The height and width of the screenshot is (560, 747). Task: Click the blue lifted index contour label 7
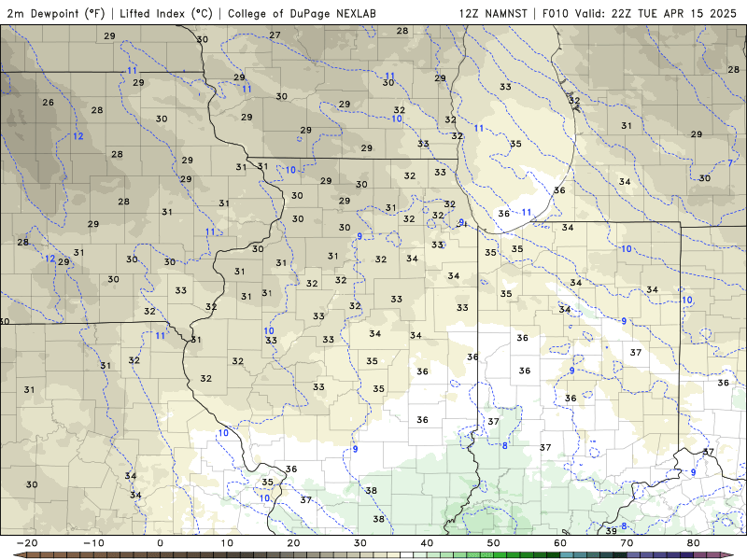(730, 162)
